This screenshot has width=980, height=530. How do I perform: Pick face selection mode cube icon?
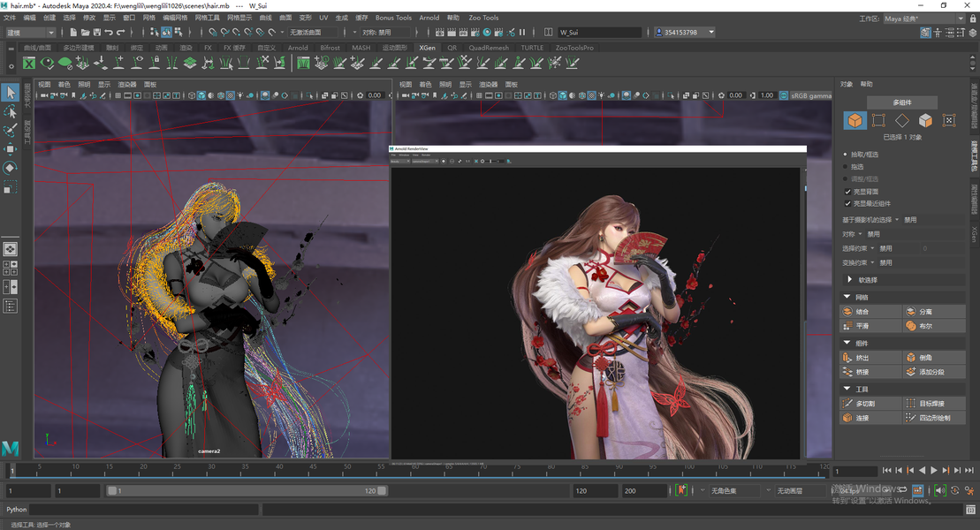925,120
